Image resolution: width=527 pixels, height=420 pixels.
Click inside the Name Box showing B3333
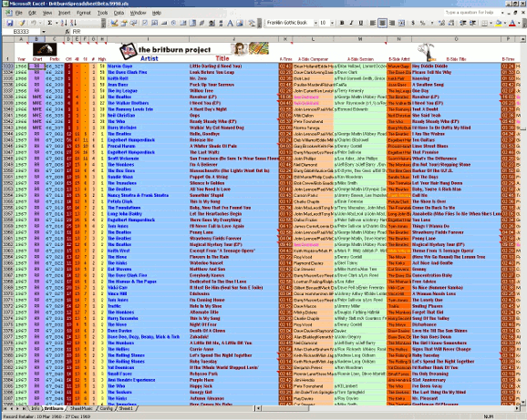[x=22, y=31]
